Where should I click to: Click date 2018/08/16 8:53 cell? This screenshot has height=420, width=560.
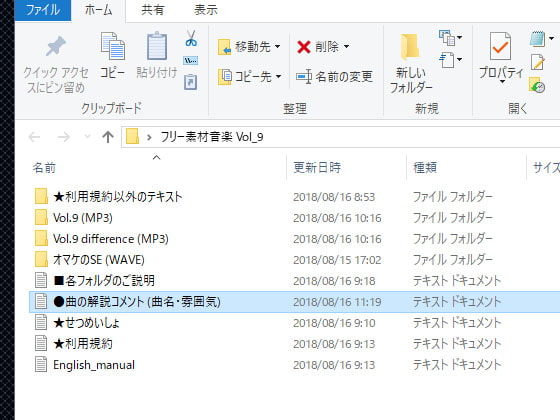[334, 197]
